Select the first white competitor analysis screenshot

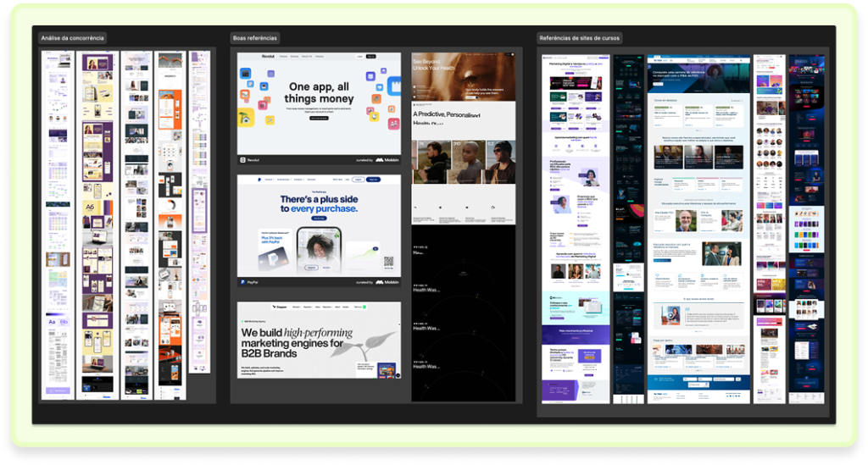tap(58, 225)
